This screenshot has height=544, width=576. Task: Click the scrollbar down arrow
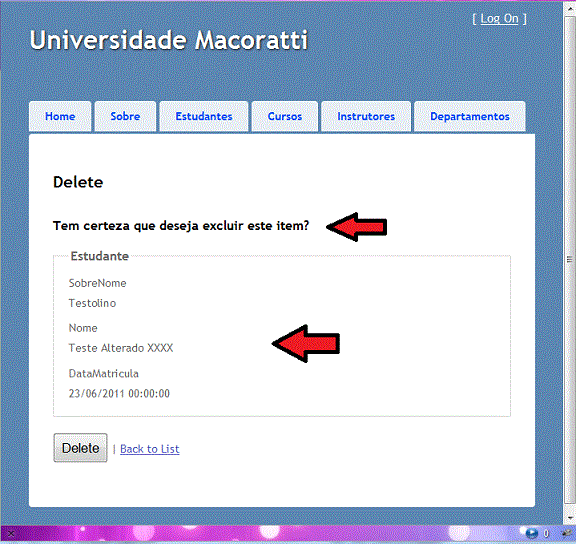(570, 518)
